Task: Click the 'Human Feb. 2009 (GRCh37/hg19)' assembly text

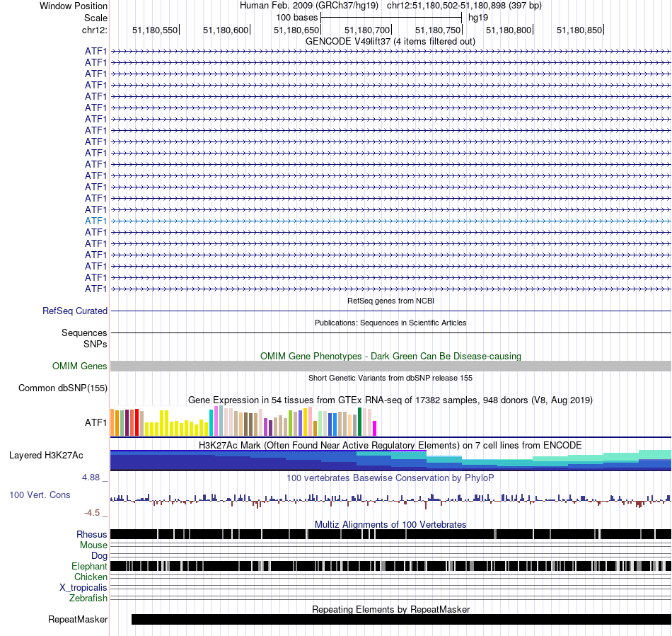Action: pyautogui.click(x=308, y=6)
